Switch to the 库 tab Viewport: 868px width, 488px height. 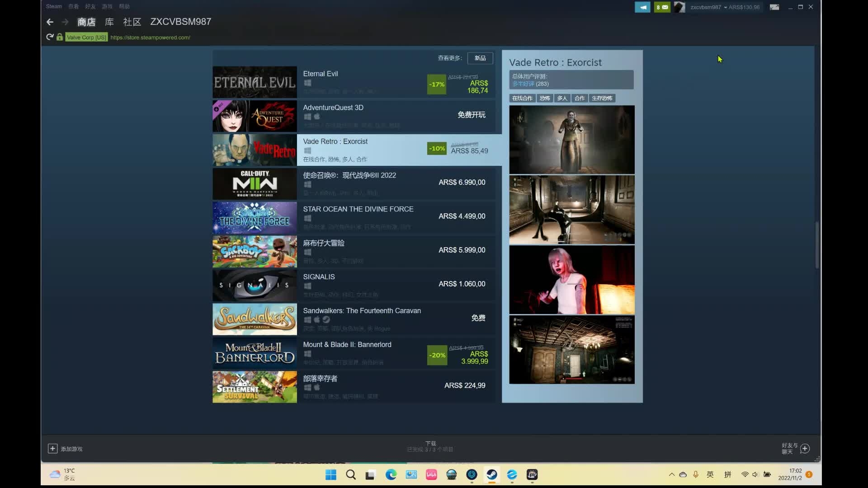[109, 22]
